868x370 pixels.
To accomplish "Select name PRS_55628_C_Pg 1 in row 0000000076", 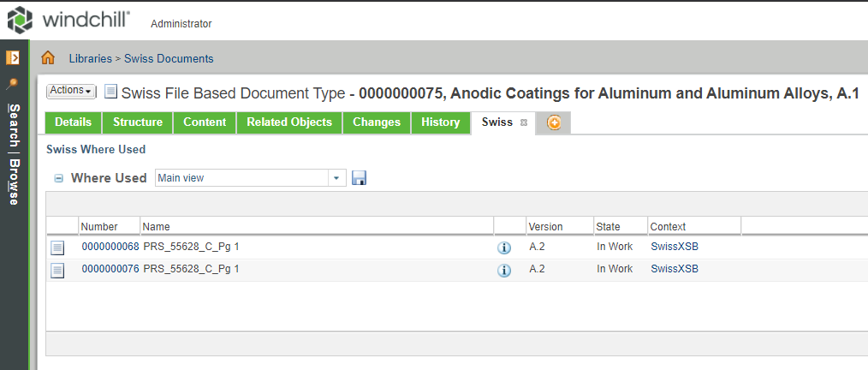I will click(192, 269).
